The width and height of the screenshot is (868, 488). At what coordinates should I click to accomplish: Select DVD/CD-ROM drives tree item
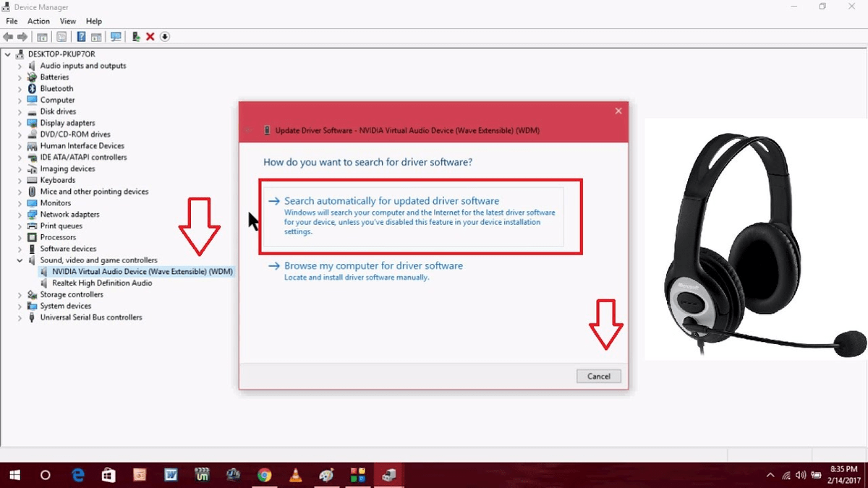[x=75, y=134]
